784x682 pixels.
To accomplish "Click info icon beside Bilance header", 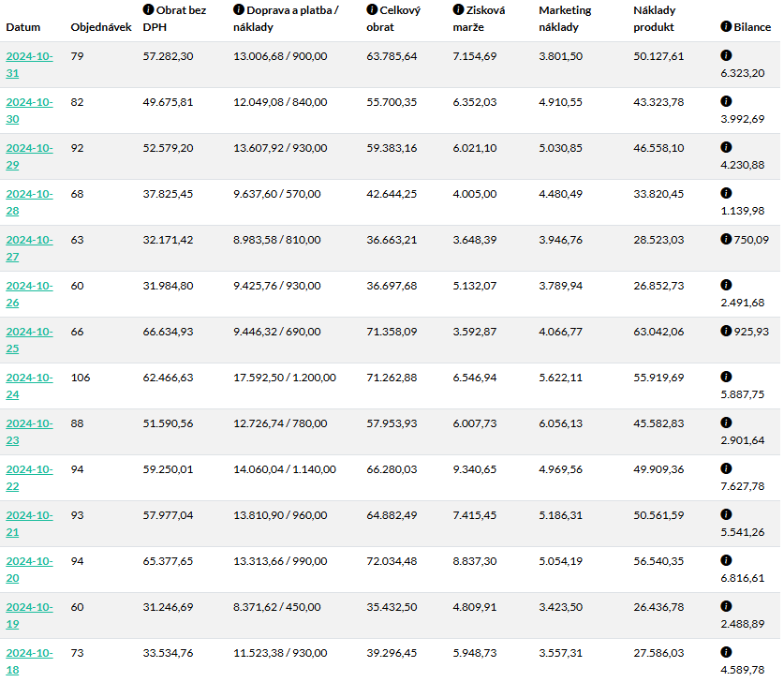I will [x=726, y=26].
